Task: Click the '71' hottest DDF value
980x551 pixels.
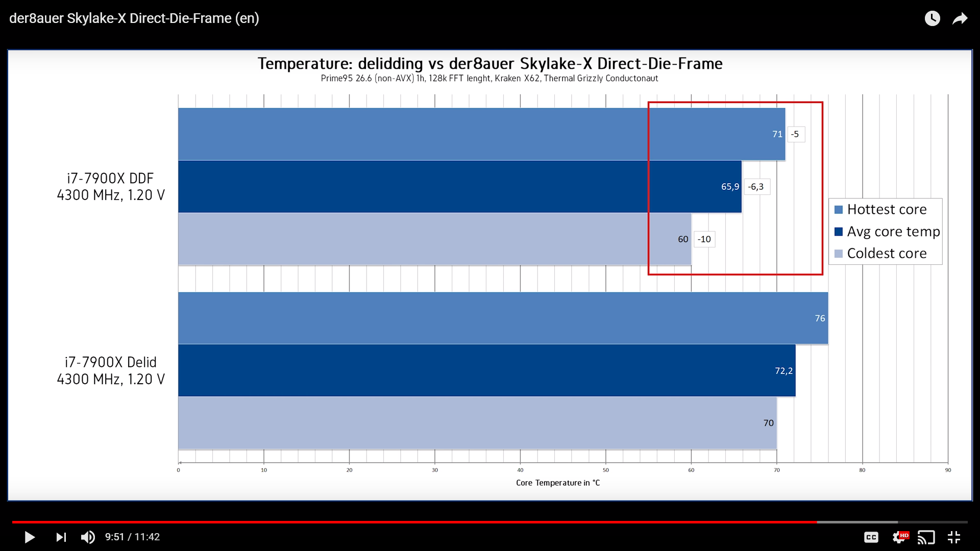Action: [777, 134]
